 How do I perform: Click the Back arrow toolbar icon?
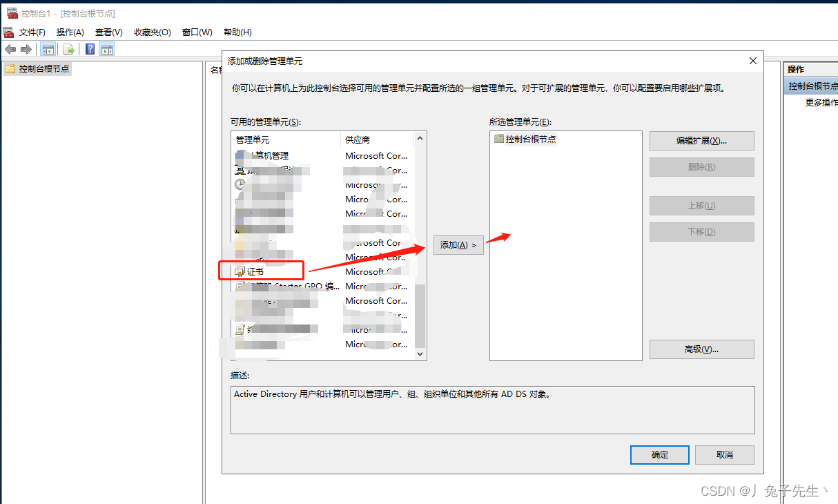coord(10,49)
